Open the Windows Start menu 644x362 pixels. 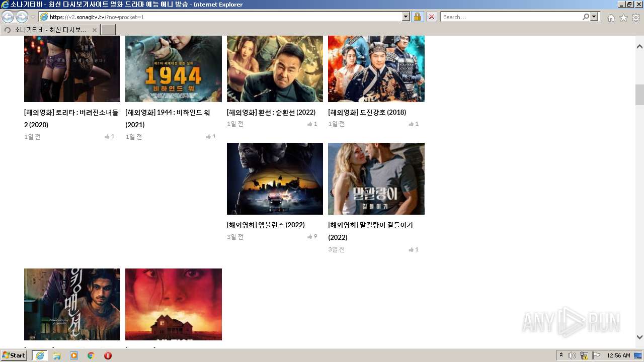pyautogui.click(x=14, y=355)
